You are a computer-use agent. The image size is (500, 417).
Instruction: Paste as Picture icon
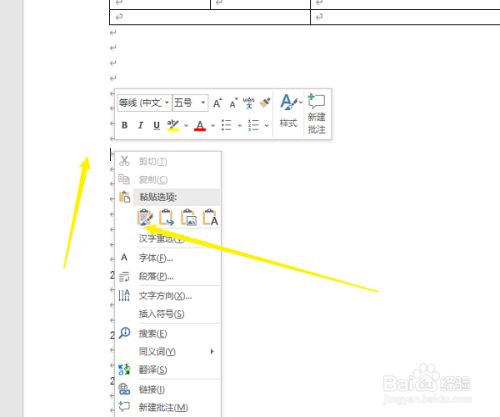[x=188, y=217]
